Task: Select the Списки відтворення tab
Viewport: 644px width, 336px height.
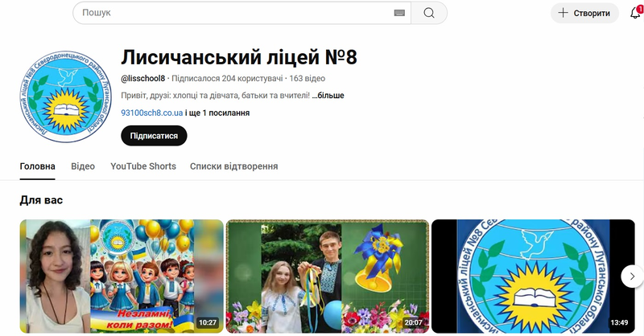Action: point(233,166)
